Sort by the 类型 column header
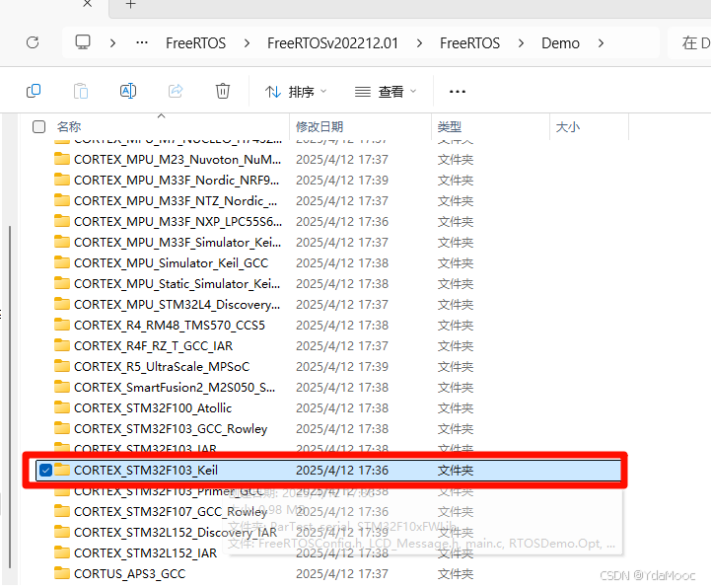The width and height of the screenshot is (711, 588). [x=450, y=126]
